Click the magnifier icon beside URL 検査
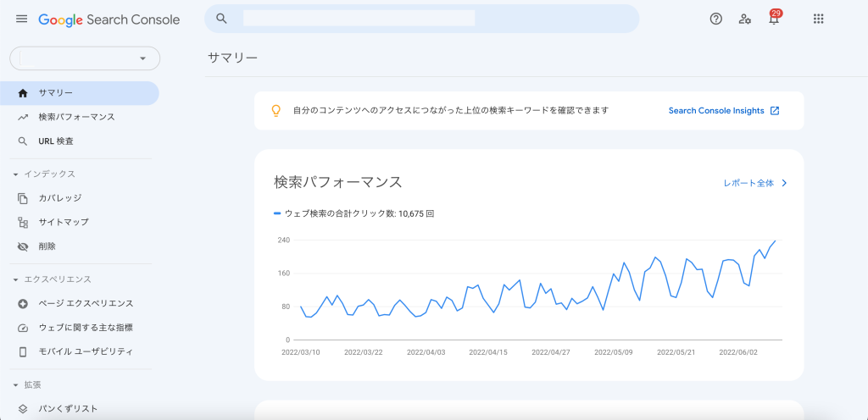Screen dimensions: 868x420 (x=23, y=141)
